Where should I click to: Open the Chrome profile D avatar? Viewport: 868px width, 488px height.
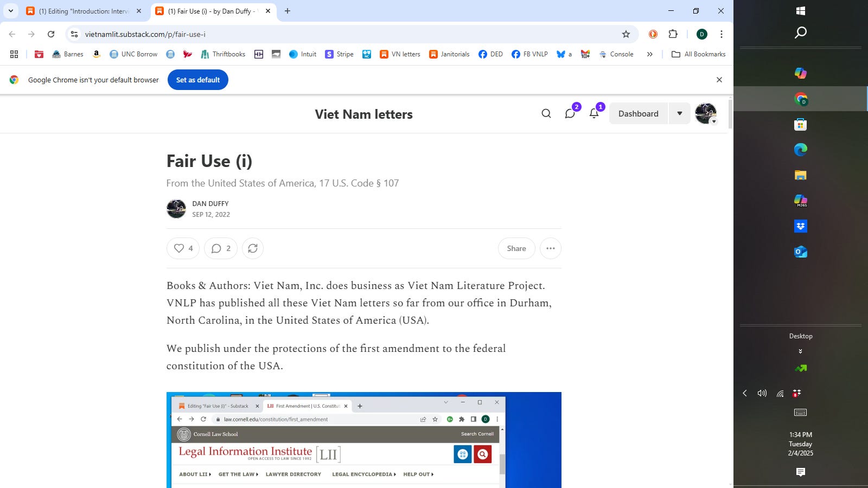[x=702, y=34]
